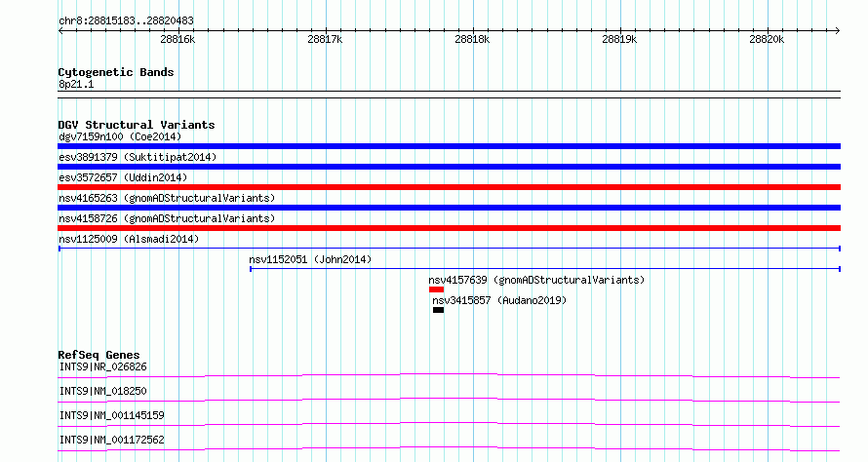Open the nsv1152051 (John2014) variant label
Viewport: 868px width, 462px height.
point(310,259)
